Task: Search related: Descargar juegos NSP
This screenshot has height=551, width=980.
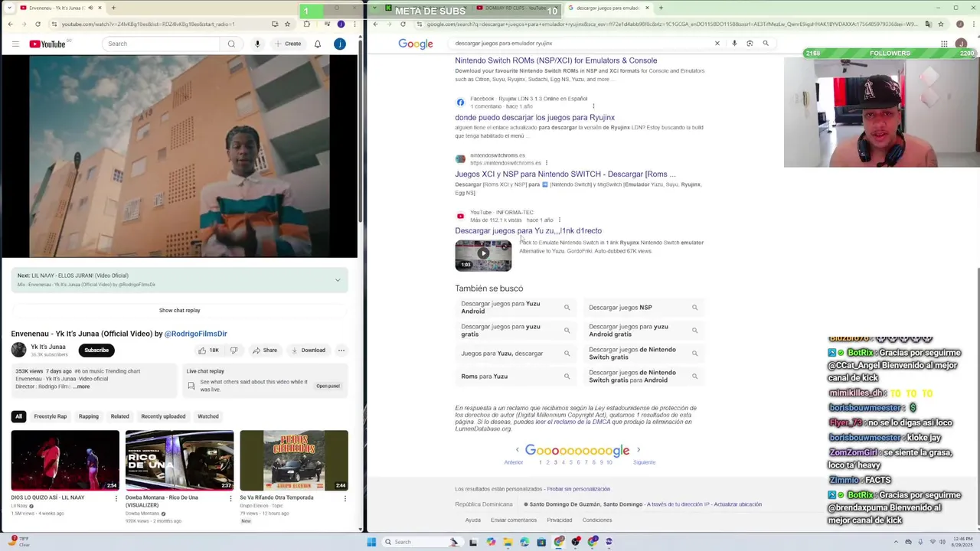Action: click(643, 308)
